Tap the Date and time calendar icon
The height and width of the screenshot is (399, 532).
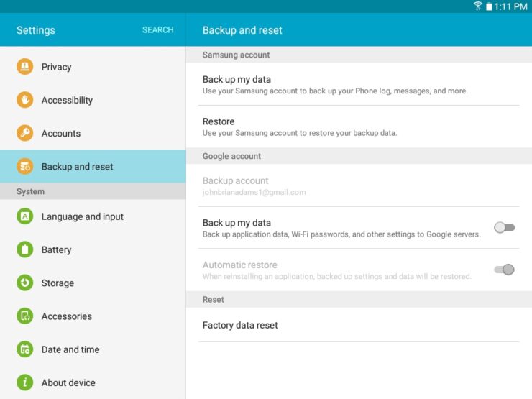[x=24, y=349]
